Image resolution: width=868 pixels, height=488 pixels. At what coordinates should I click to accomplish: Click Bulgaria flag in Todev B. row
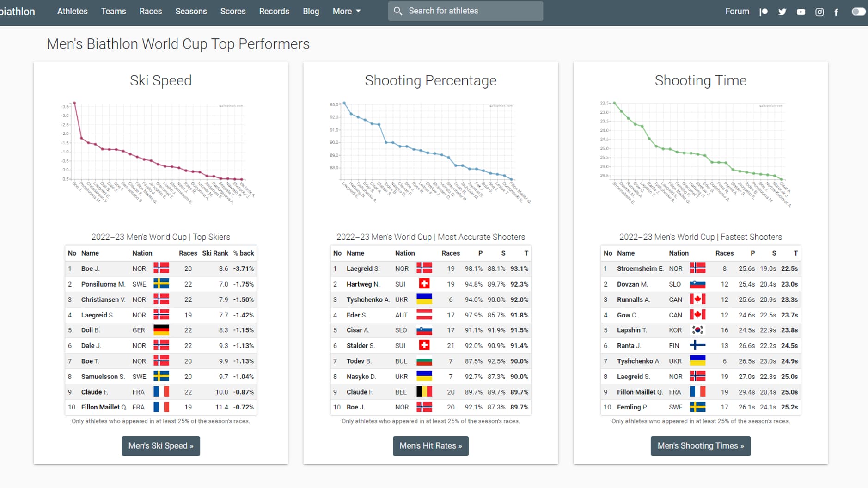424,361
